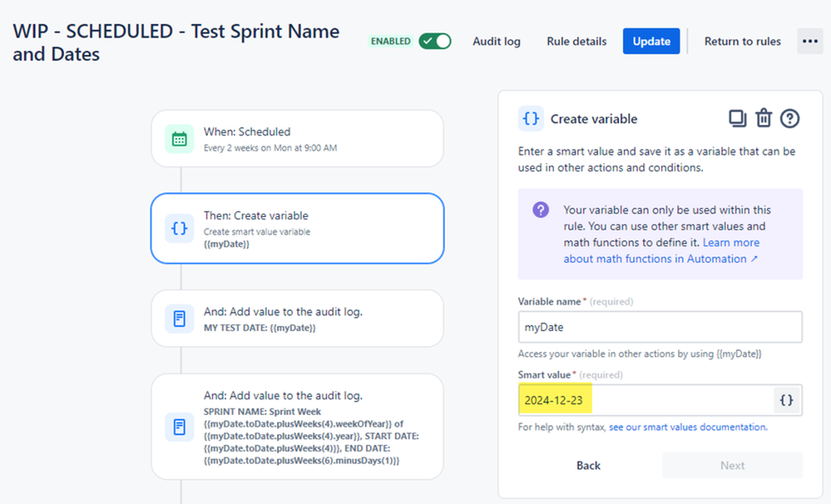The width and height of the screenshot is (831, 504).
Task: Click the purple info question icon
Action: [x=541, y=210]
